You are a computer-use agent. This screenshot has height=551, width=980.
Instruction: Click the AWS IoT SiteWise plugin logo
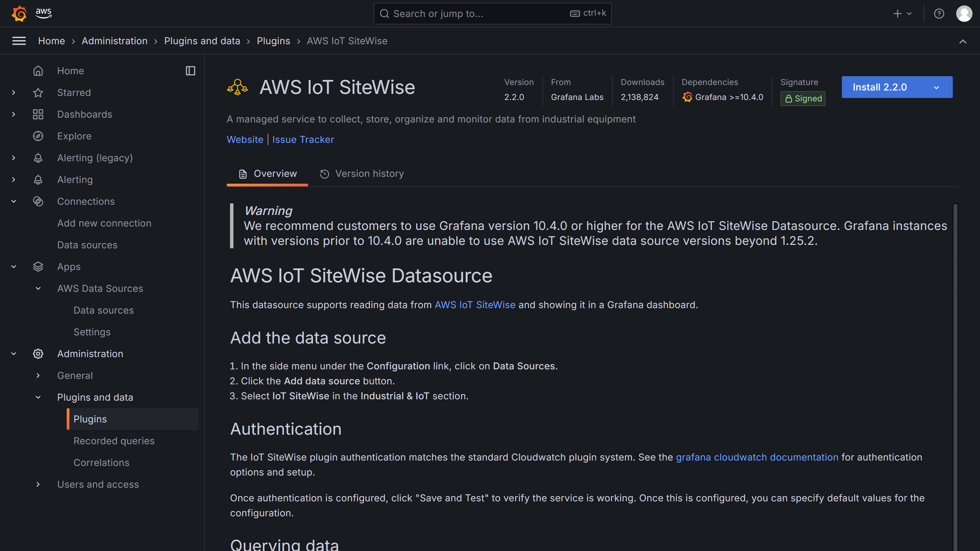[238, 87]
